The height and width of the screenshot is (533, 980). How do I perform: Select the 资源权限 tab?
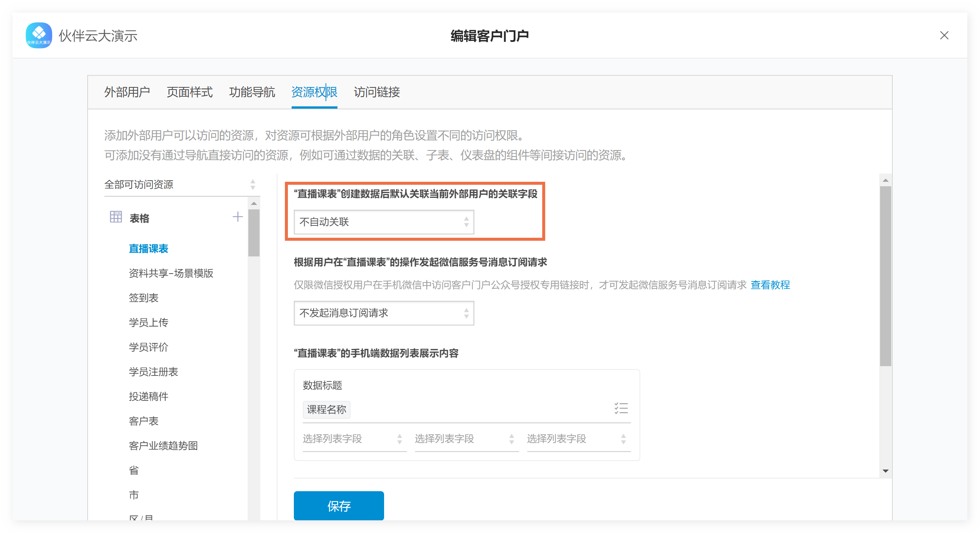pyautogui.click(x=314, y=92)
